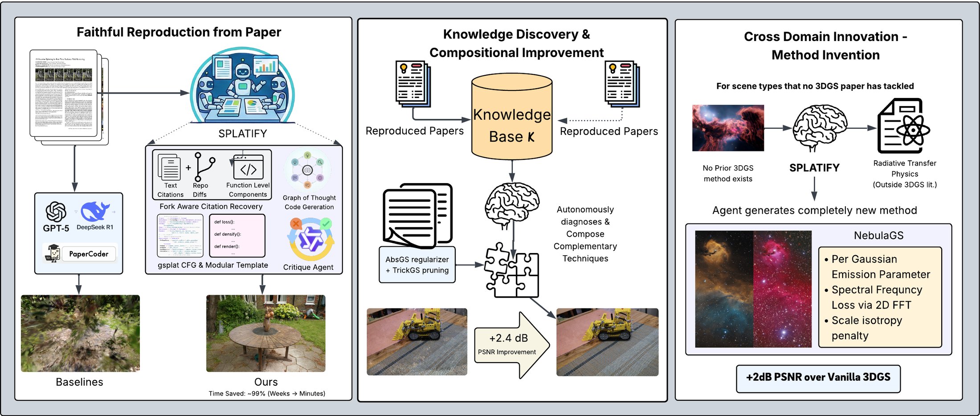
Task: Click the puzzle pieces icon
Action: (x=512, y=270)
